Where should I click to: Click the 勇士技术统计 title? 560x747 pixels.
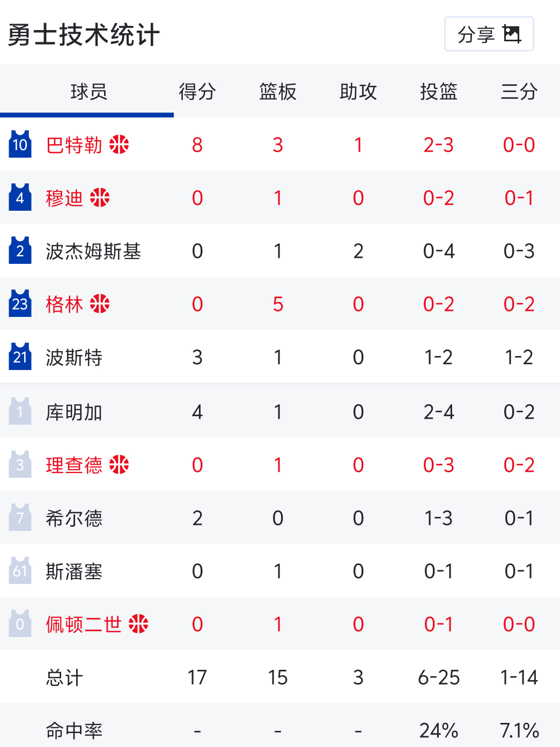pyautogui.click(x=84, y=35)
